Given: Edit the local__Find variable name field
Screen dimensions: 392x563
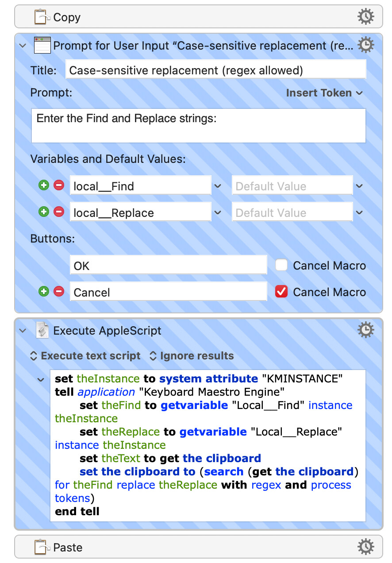Looking at the screenshot, I should (x=141, y=186).
